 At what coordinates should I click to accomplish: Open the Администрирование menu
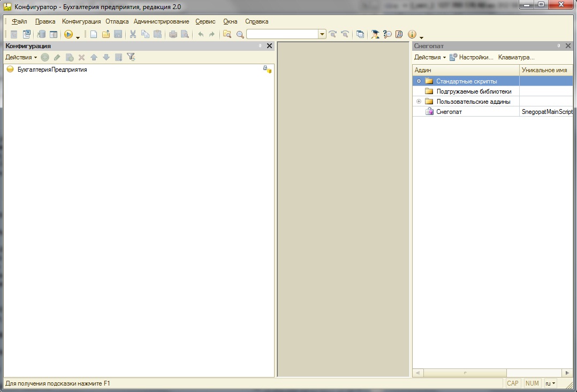(161, 21)
